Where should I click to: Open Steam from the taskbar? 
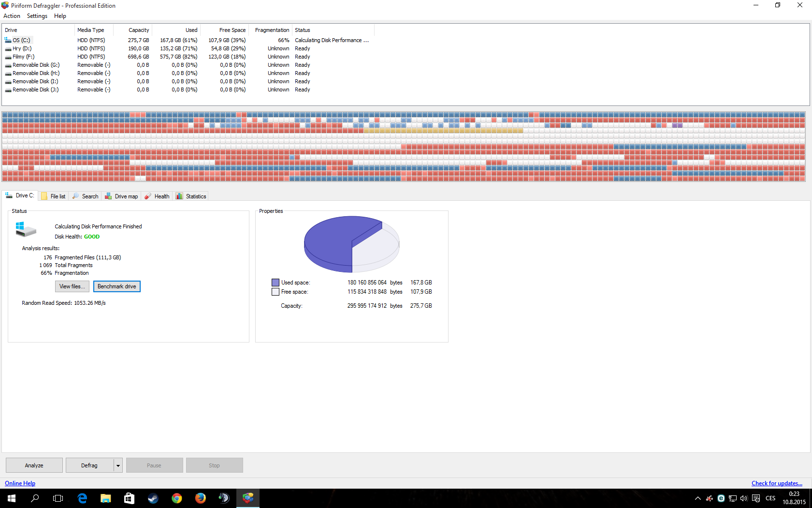point(153,498)
